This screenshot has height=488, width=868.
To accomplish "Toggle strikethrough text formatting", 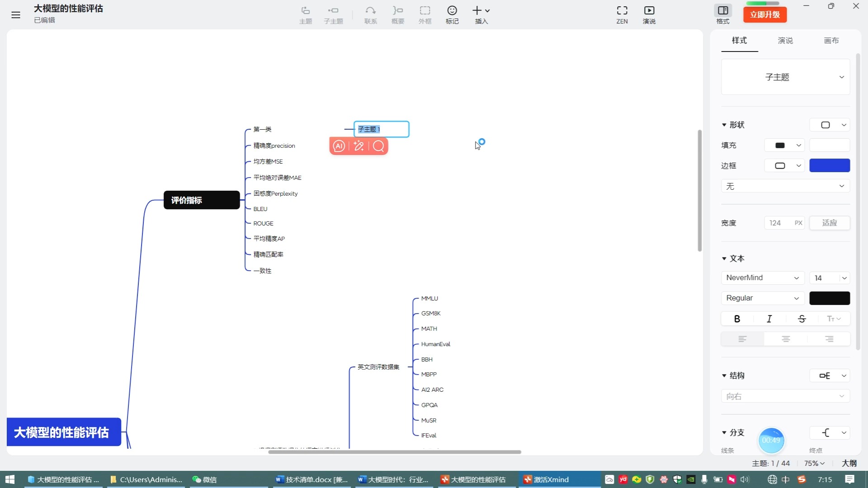I will (x=802, y=319).
